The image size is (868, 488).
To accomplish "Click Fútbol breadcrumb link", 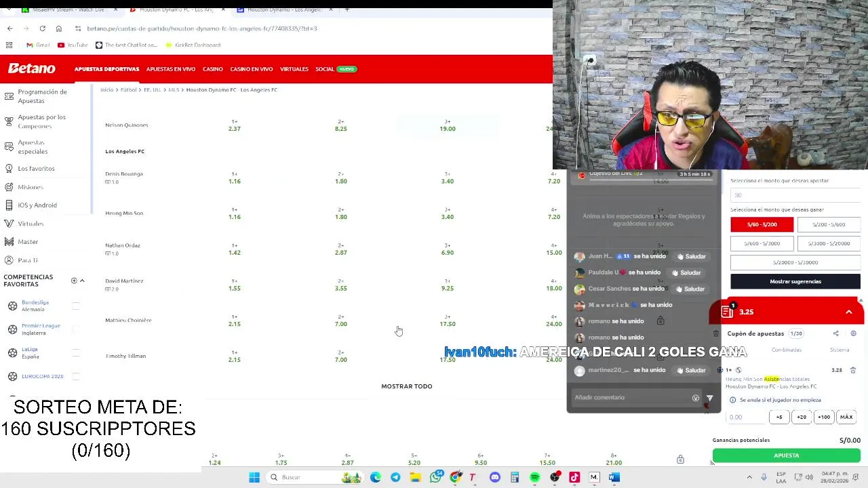I will pos(128,89).
